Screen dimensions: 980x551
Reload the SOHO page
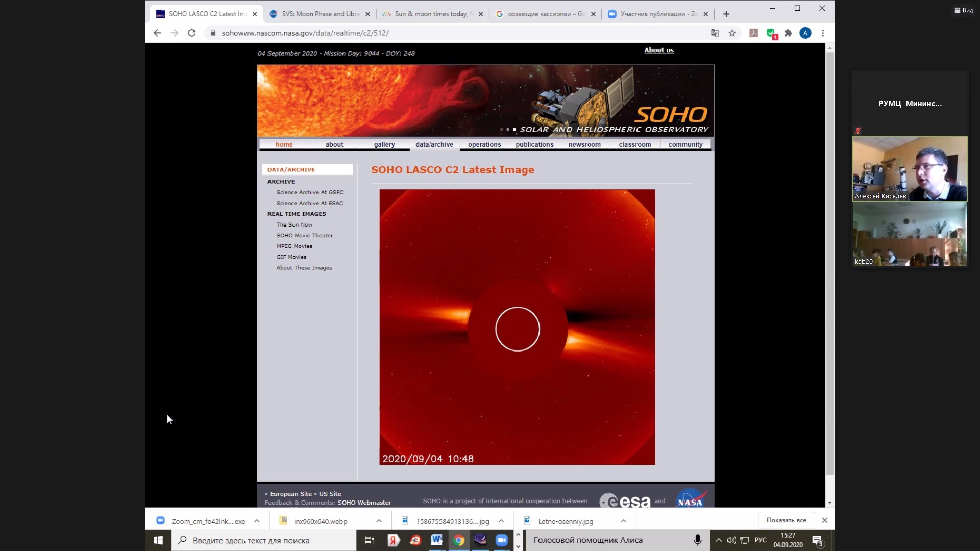[x=192, y=33]
